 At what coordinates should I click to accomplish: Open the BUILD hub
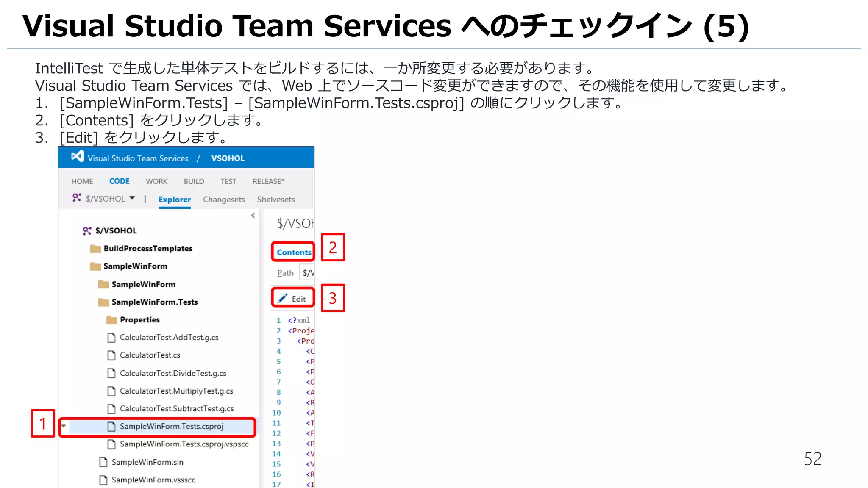tap(194, 181)
